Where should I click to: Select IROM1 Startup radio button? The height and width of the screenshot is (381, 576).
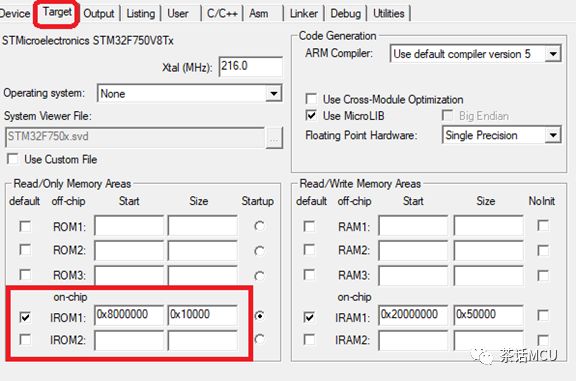(x=259, y=316)
